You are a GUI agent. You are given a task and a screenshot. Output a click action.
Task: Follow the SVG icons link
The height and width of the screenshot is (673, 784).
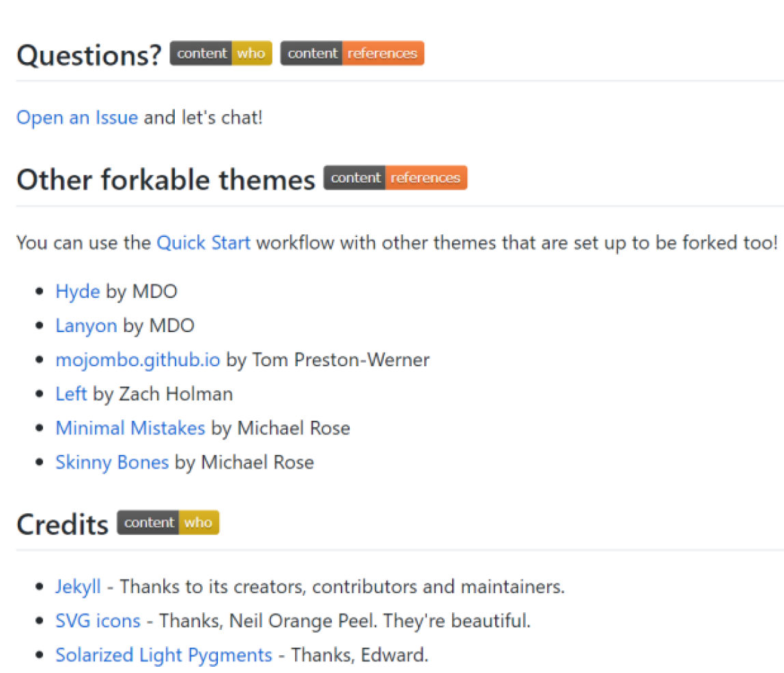click(x=98, y=621)
